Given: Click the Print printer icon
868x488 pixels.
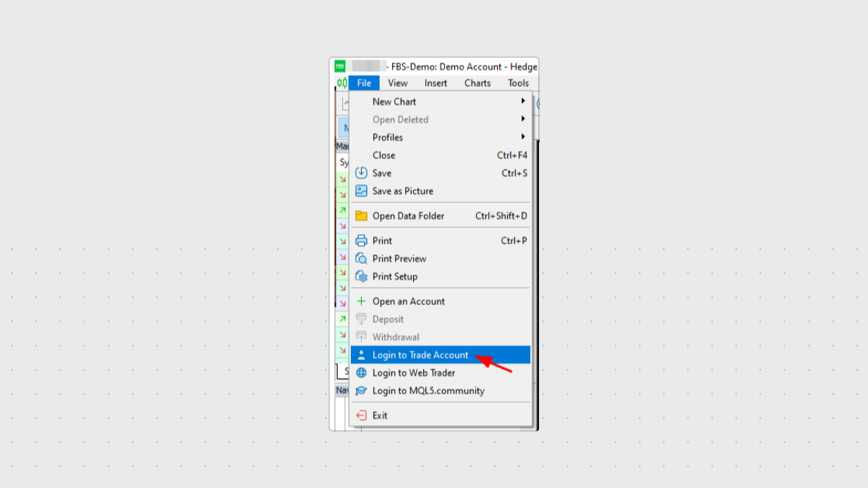Looking at the screenshot, I should click(361, 241).
